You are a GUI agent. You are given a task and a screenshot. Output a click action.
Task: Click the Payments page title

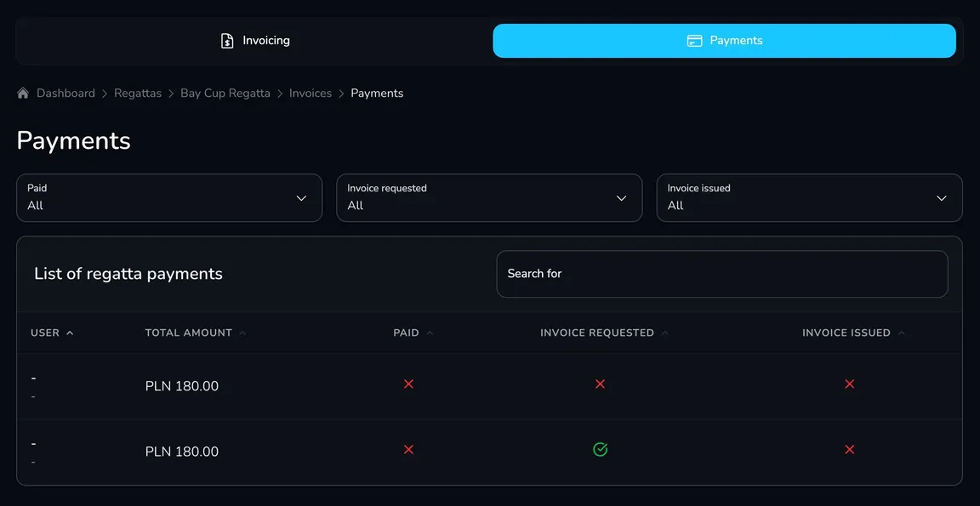[x=74, y=140]
